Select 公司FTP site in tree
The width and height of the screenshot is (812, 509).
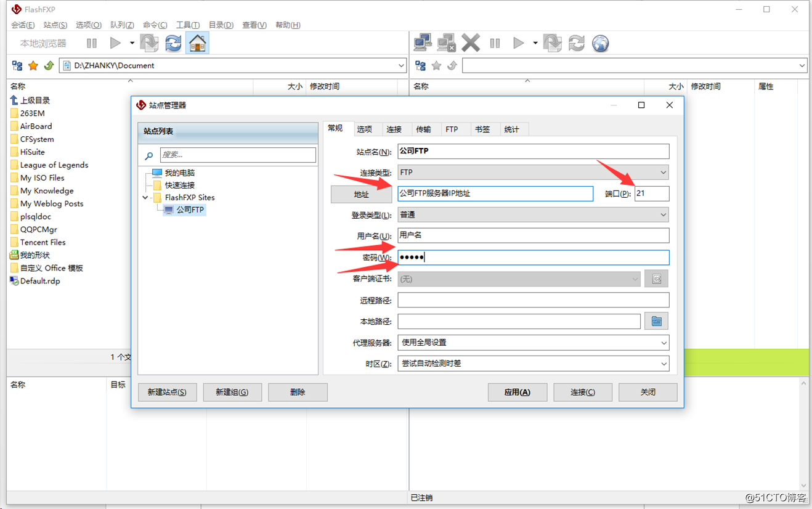(x=184, y=210)
